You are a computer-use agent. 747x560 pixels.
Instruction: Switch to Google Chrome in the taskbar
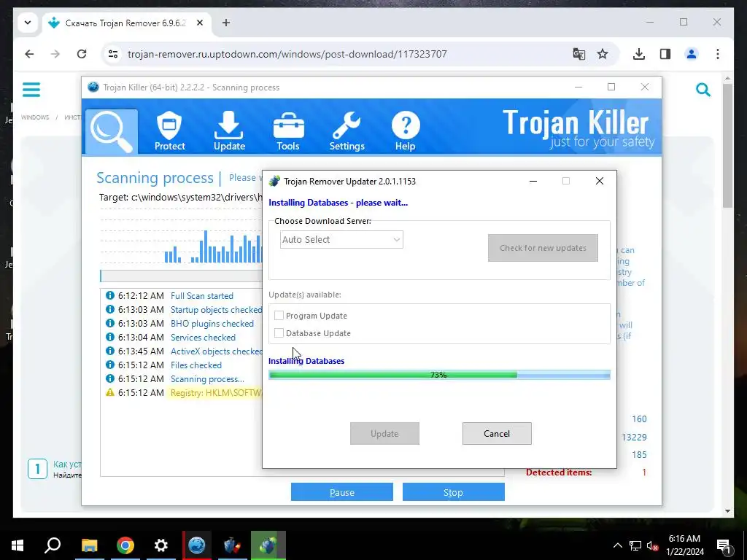click(125, 545)
